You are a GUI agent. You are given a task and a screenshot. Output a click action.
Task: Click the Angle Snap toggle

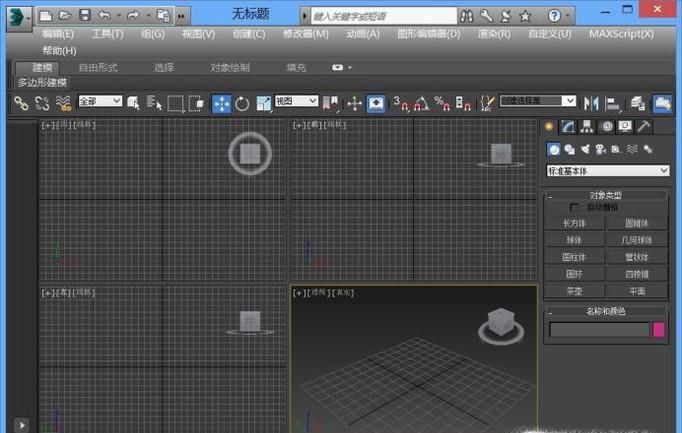coord(420,103)
